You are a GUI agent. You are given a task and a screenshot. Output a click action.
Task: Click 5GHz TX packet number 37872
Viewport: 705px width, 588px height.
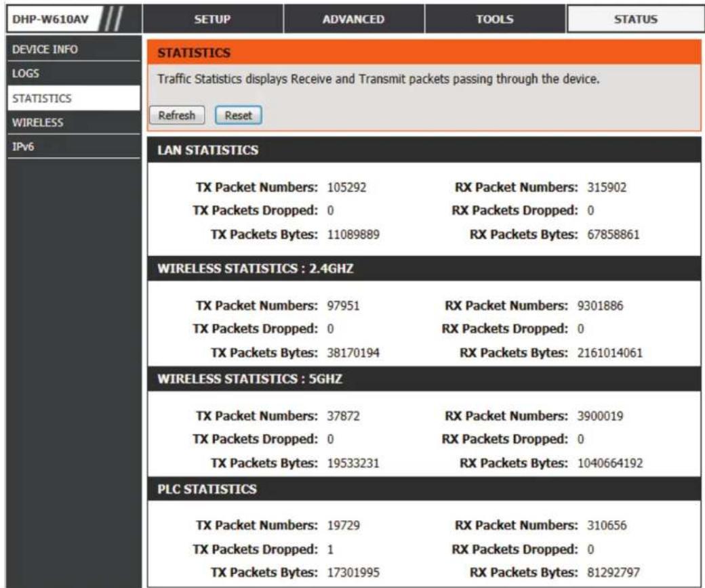(x=343, y=416)
